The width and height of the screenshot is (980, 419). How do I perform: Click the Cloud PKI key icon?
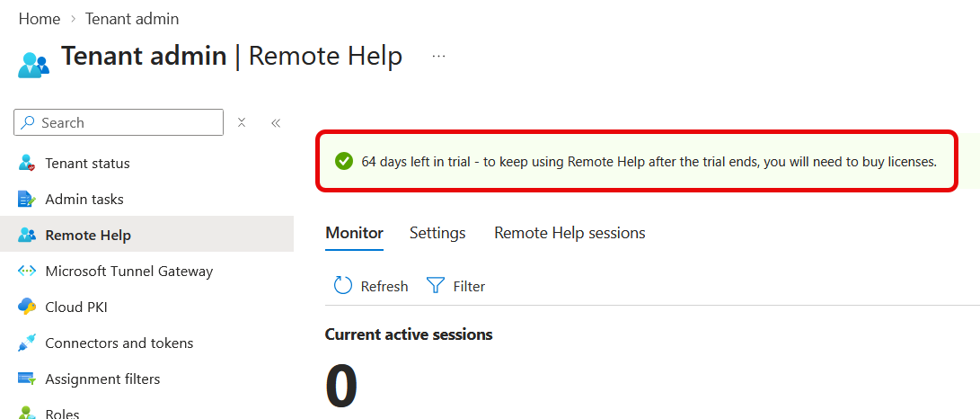click(27, 308)
